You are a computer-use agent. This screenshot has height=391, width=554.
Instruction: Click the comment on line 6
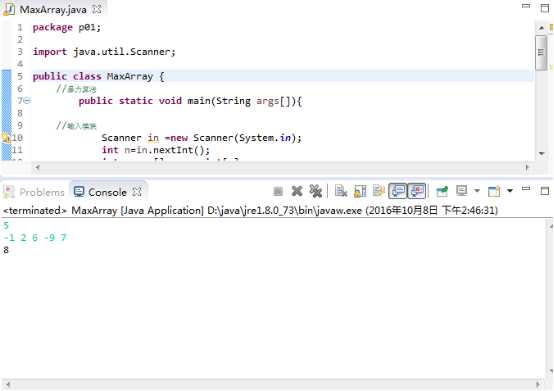click(x=76, y=89)
